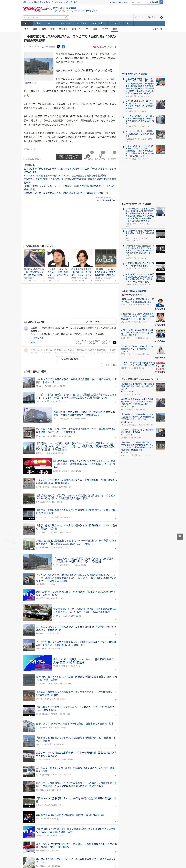Image resolution: width=186 pixels, height=868 pixels.
Task: Share article on Facebook icon
Action: click(x=63, y=47)
